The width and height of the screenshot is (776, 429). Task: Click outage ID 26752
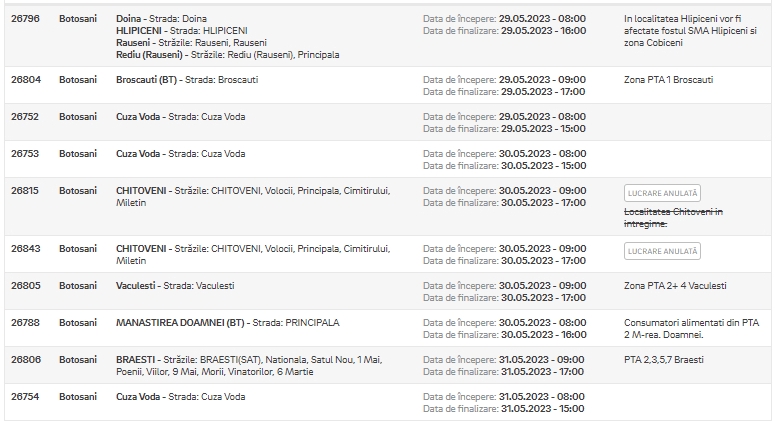[25, 117]
